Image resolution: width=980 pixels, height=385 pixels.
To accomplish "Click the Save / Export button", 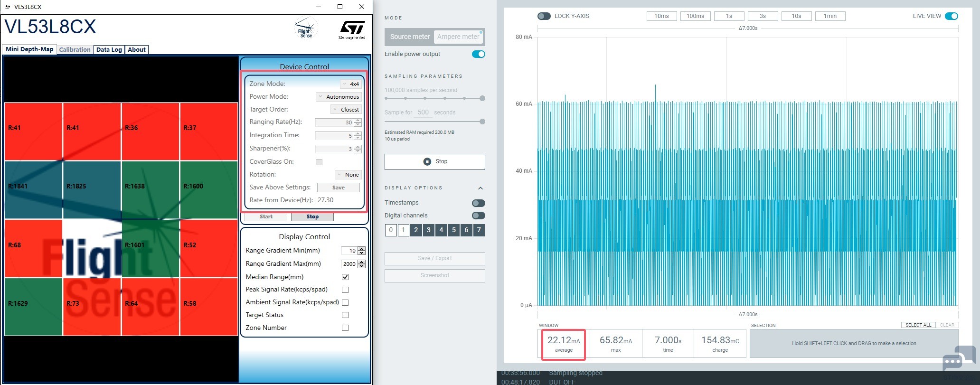I will [435, 258].
